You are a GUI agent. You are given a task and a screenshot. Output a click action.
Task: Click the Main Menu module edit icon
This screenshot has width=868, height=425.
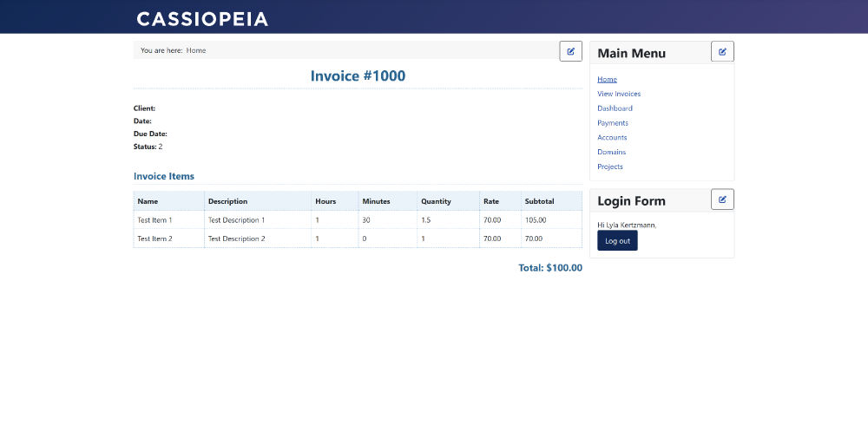point(722,51)
